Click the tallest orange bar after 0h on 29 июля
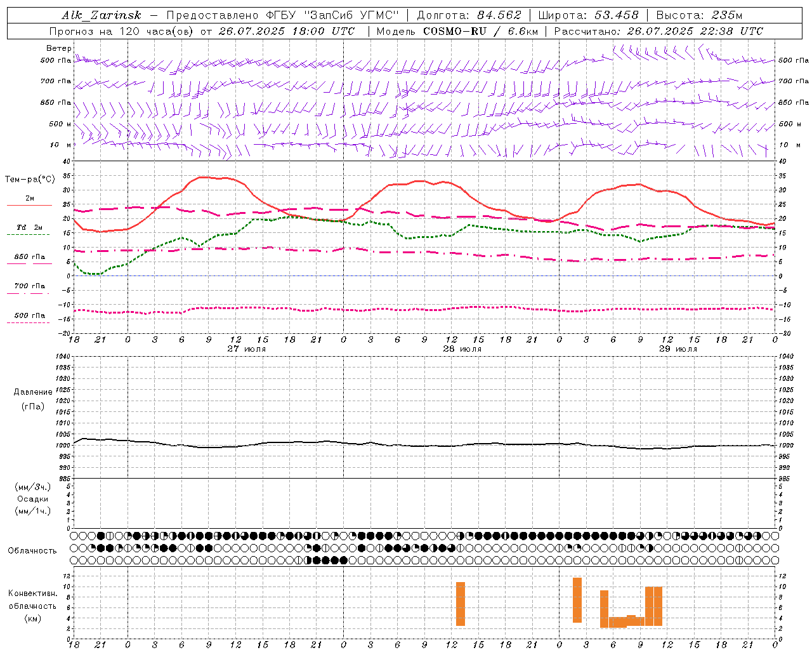 tap(577, 600)
